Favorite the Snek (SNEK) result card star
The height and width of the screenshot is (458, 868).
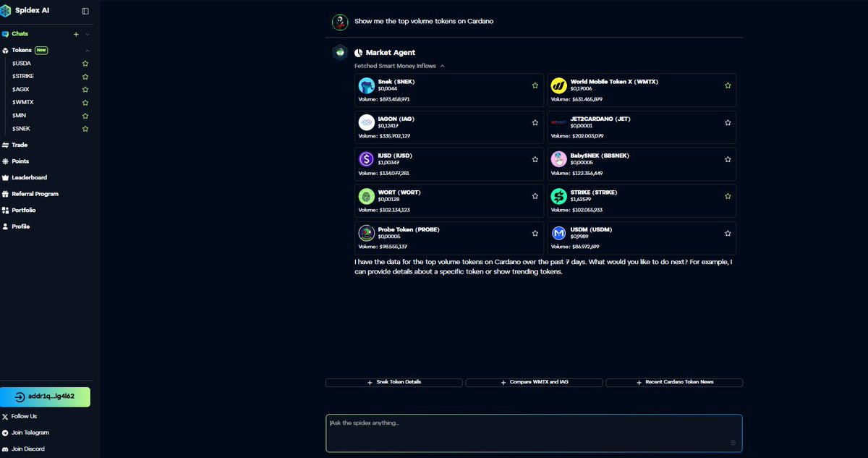[x=535, y=85]
